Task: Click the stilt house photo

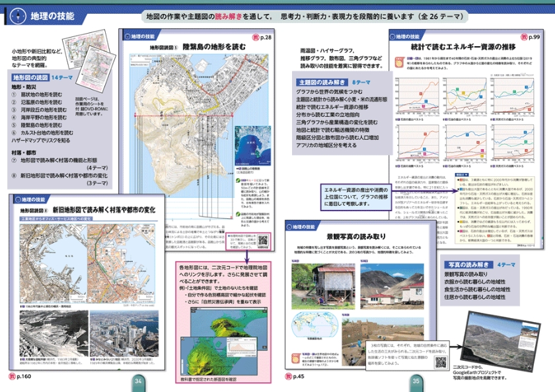Action: [x=323, y=286]
